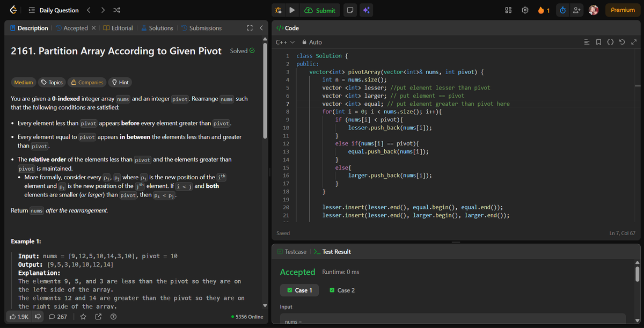Click the 'Example 1:' heading

(x=26, y=242)
